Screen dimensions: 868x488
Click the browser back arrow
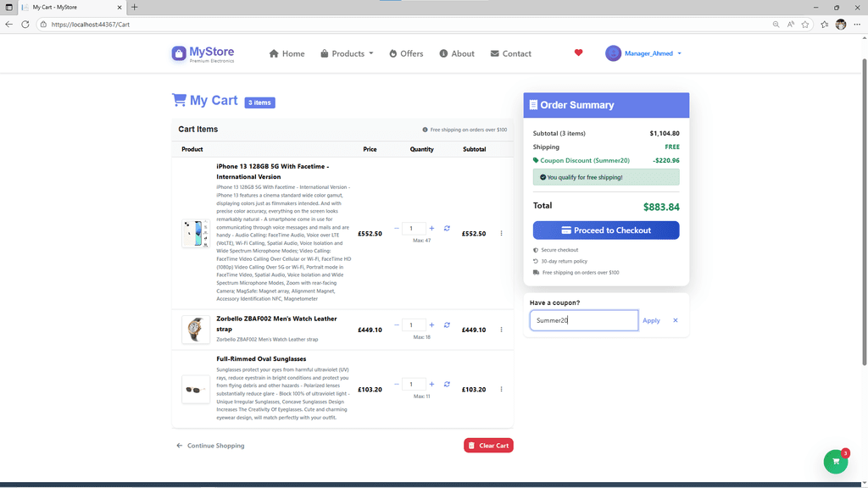(x=8, y=25)
